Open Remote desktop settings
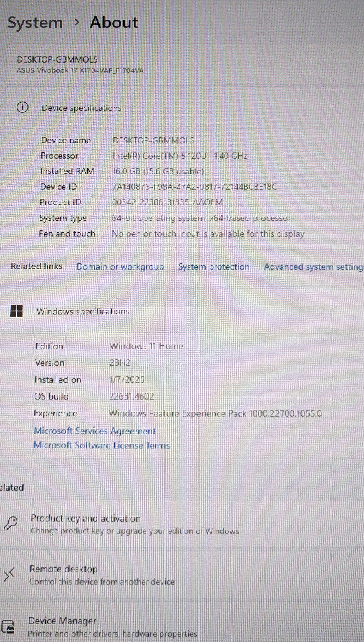 point(182,575)
